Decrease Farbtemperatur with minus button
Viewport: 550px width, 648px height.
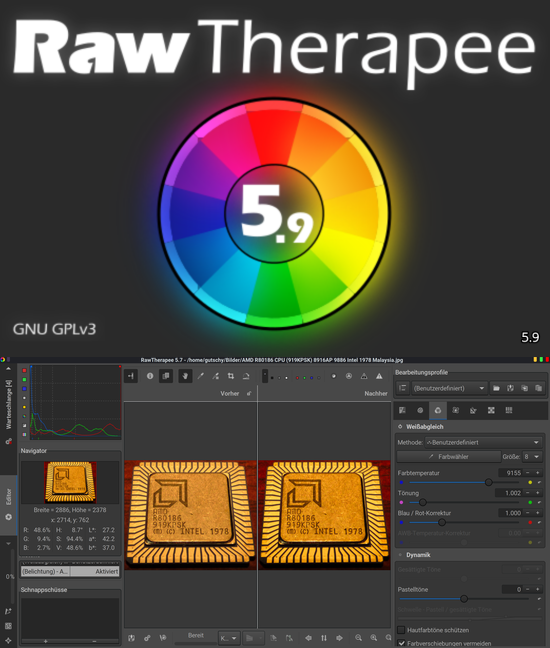pyautogui.click(x=528, y=472)
